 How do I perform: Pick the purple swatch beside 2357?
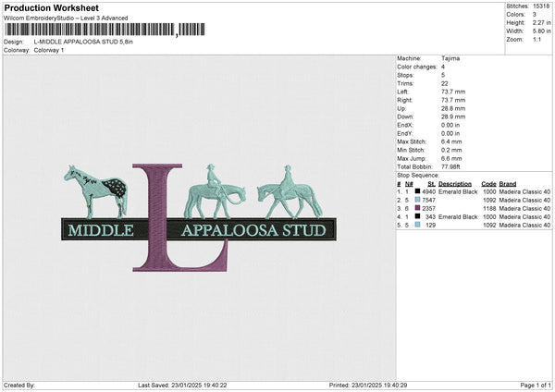pyautogui.click(x=418, y=208)
